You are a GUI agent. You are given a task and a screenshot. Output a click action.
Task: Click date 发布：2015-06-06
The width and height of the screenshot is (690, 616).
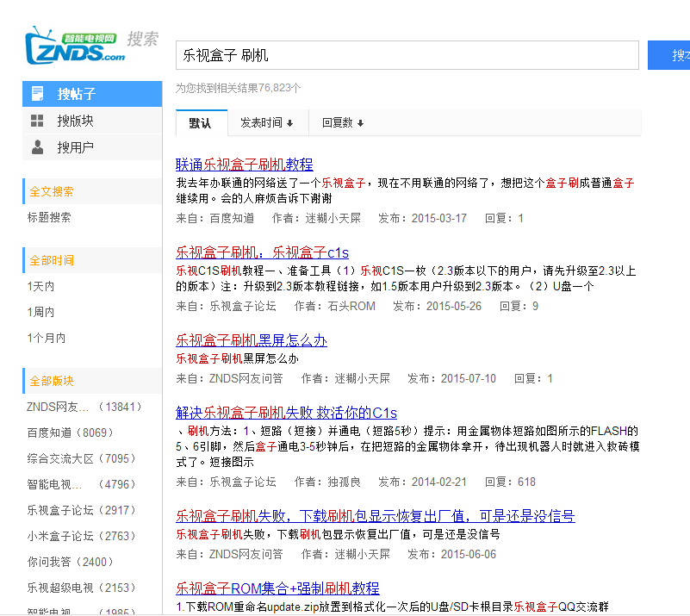[452, 555]
